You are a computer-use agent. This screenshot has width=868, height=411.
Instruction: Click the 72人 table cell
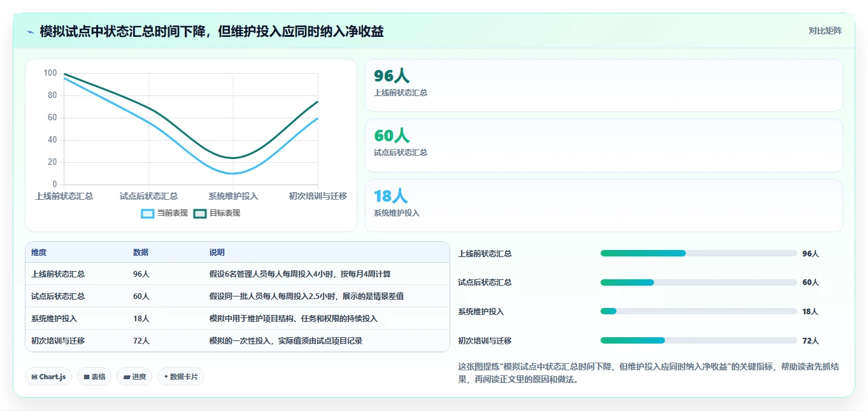[x=141, y=341]
